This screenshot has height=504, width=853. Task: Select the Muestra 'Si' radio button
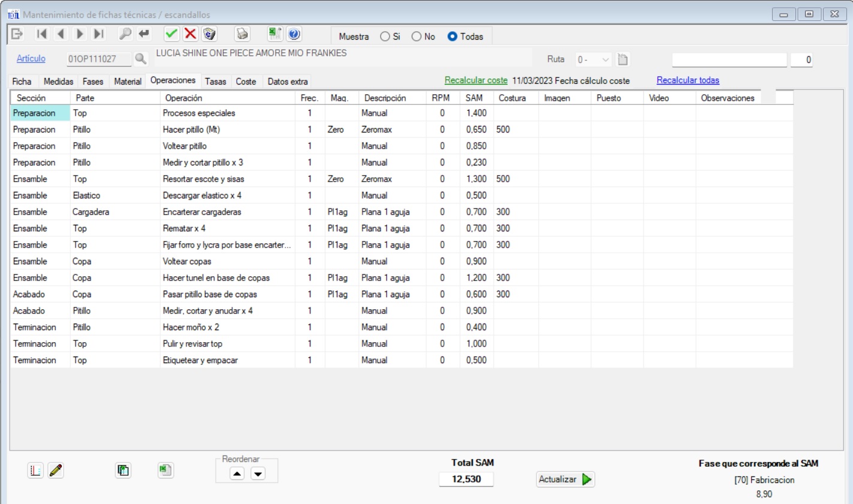tap(385, 37)
